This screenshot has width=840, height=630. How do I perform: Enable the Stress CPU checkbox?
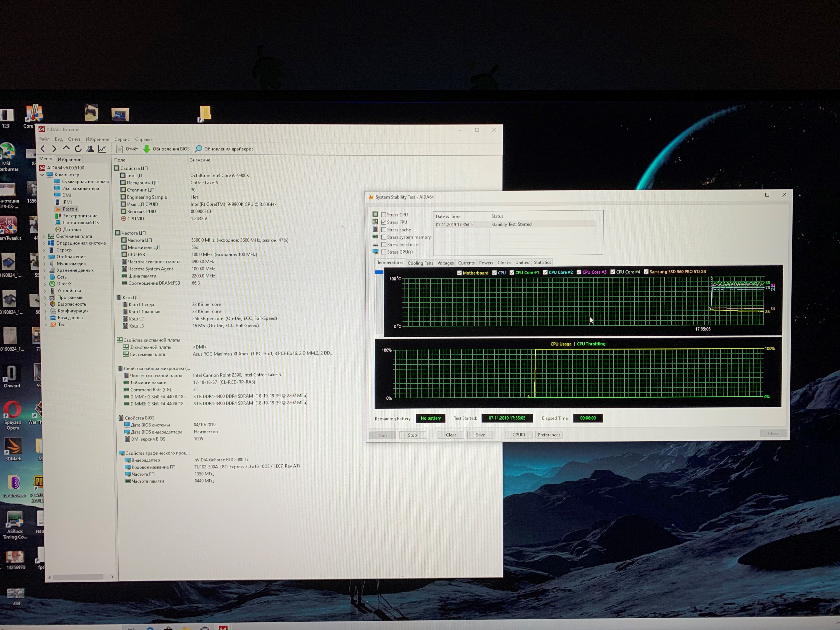tap(384, 215)
